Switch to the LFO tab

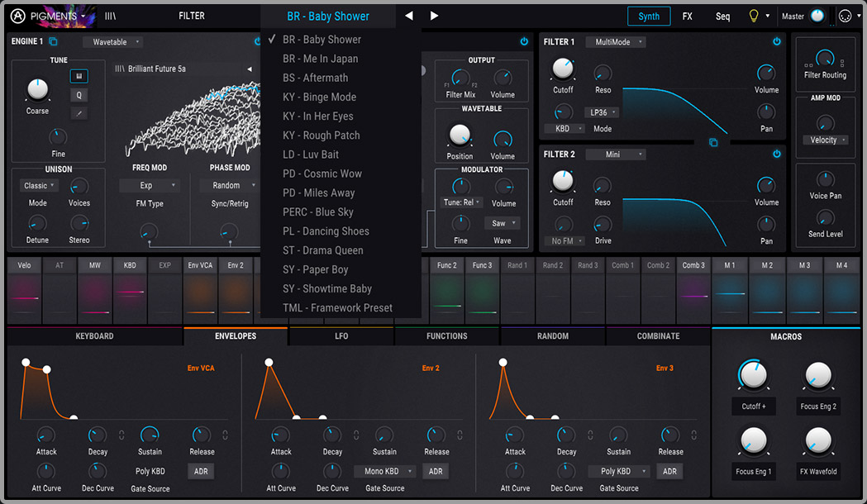click(341, 336)
